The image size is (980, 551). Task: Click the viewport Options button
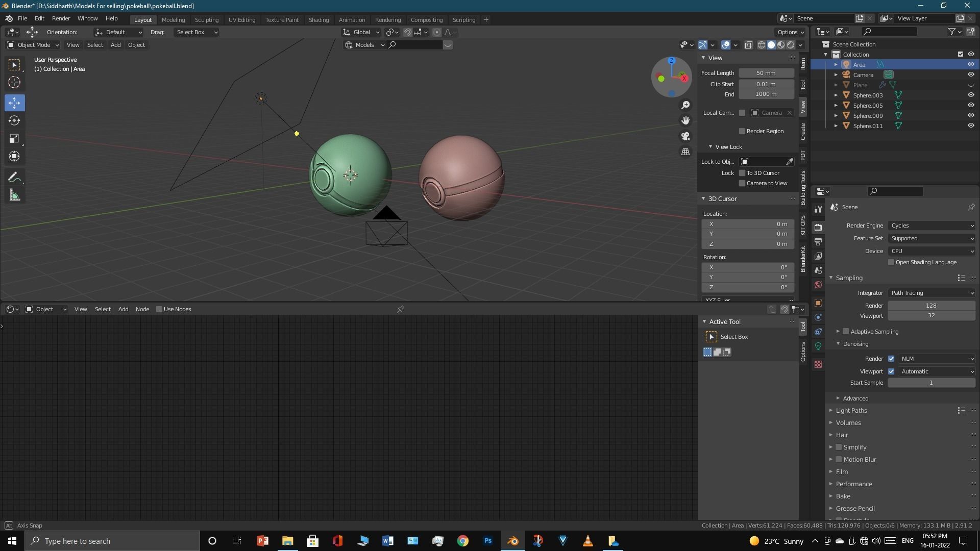tap(791, 32)
